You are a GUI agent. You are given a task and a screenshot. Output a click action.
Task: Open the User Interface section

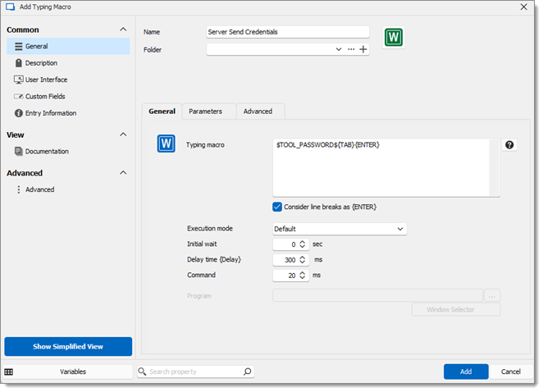tap(46, 80)
